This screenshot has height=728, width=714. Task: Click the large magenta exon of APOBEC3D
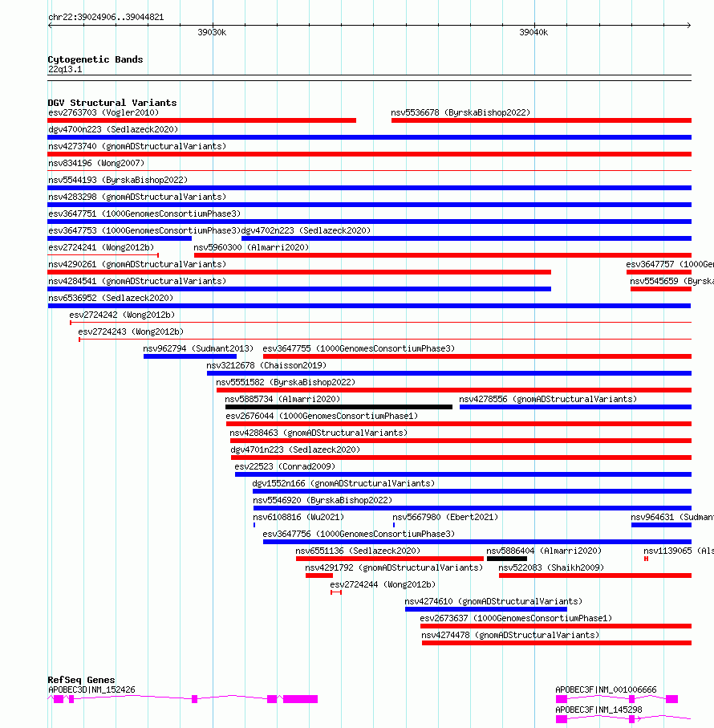tap(301, 699)
